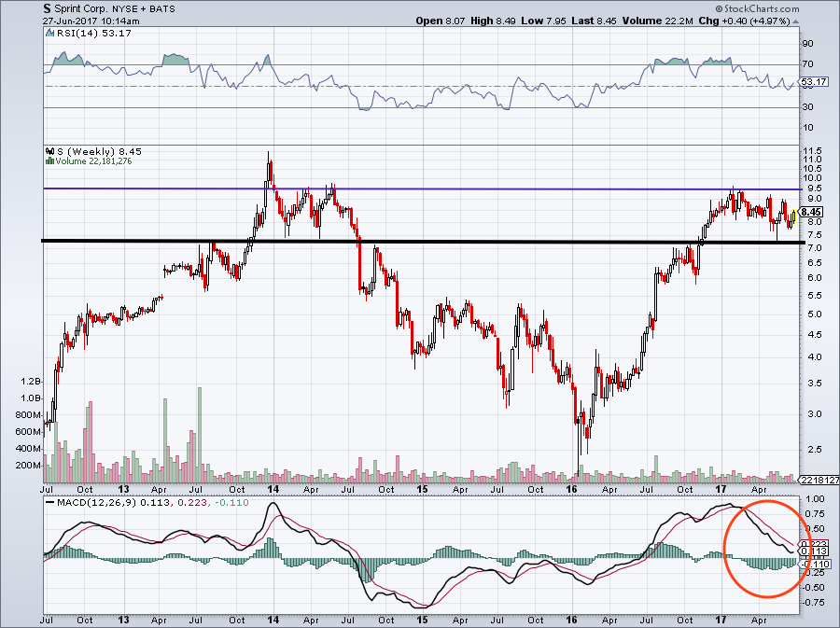This screenshot has width=840, height=628.
Task: Click the volume bars legend icon
Action: (x=50, y=160)
